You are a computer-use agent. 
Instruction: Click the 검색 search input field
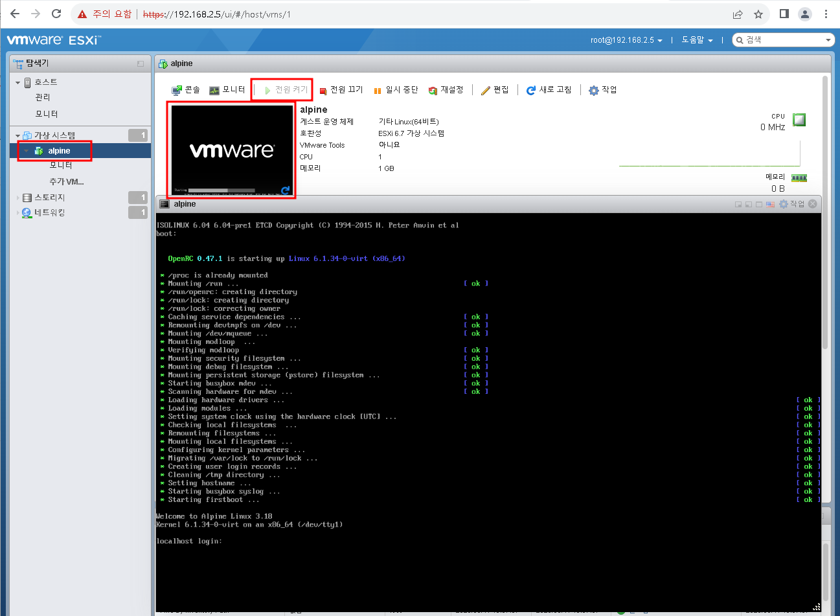click(x=782, y=40)
